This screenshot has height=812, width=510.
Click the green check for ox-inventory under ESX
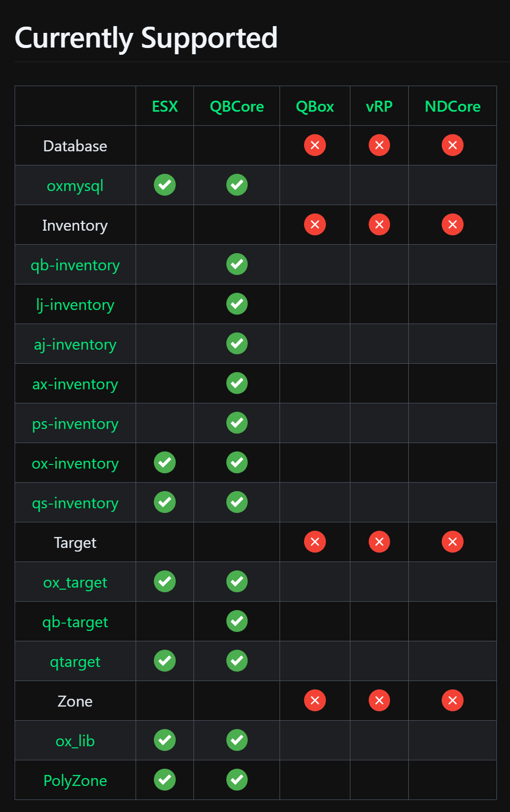pos(165,462)
